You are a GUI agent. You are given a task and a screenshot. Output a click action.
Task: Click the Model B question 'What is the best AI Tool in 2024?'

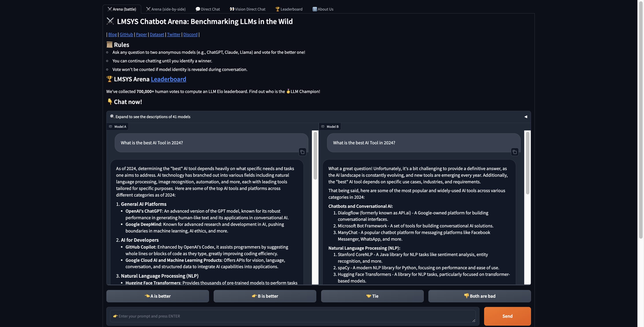pos(364,143)
